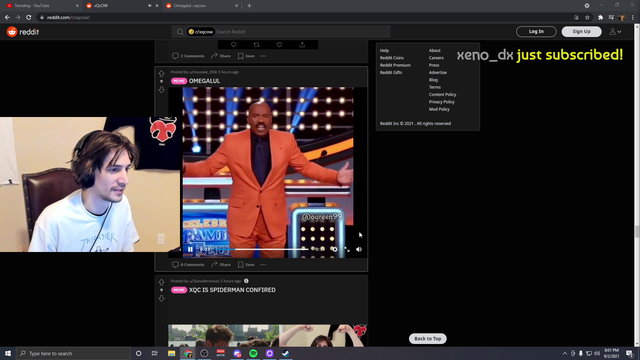Upvote the XQC IS SPIDERMAN CONFIRED post

pyautogui.click(x=161, y=282)
